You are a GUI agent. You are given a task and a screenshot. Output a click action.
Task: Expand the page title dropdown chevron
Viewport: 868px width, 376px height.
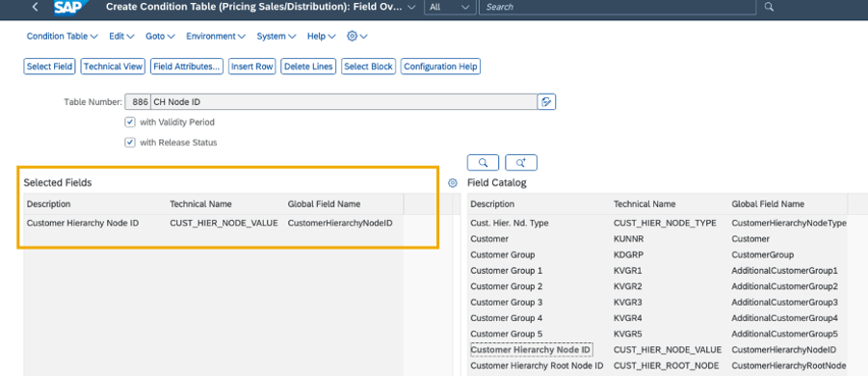(x=410, y=7)
